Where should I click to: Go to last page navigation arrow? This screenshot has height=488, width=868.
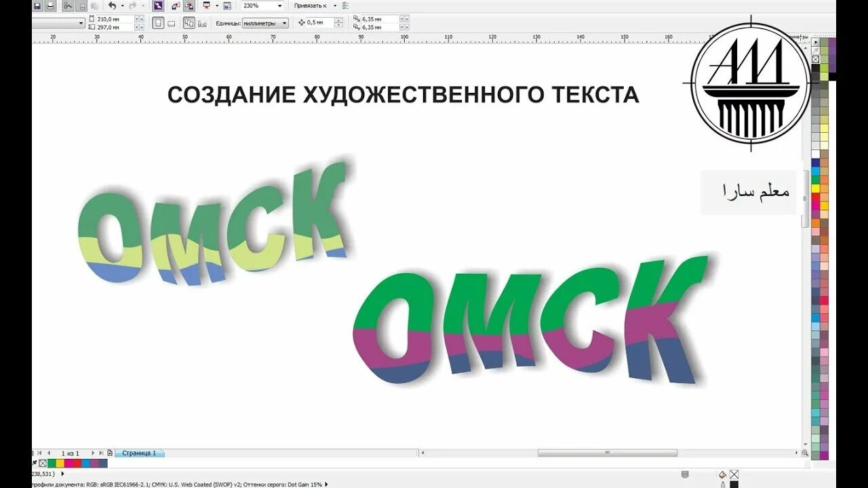click(101, 453)
